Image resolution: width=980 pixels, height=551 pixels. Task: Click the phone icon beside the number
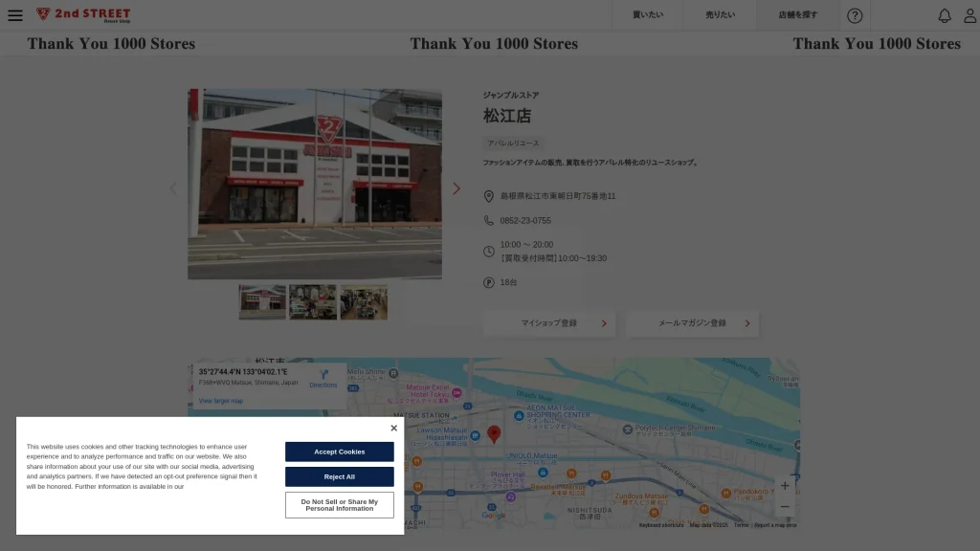pyautogui.click(x=489, y=221)
